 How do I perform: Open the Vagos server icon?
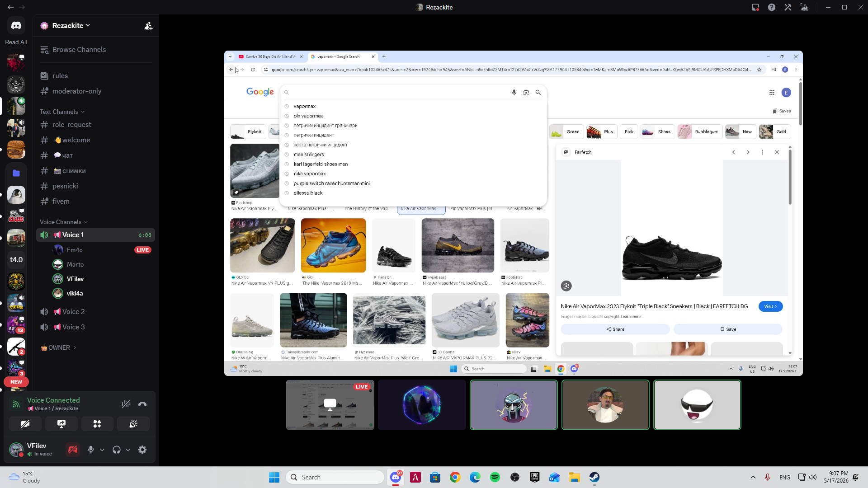point(16,282)
